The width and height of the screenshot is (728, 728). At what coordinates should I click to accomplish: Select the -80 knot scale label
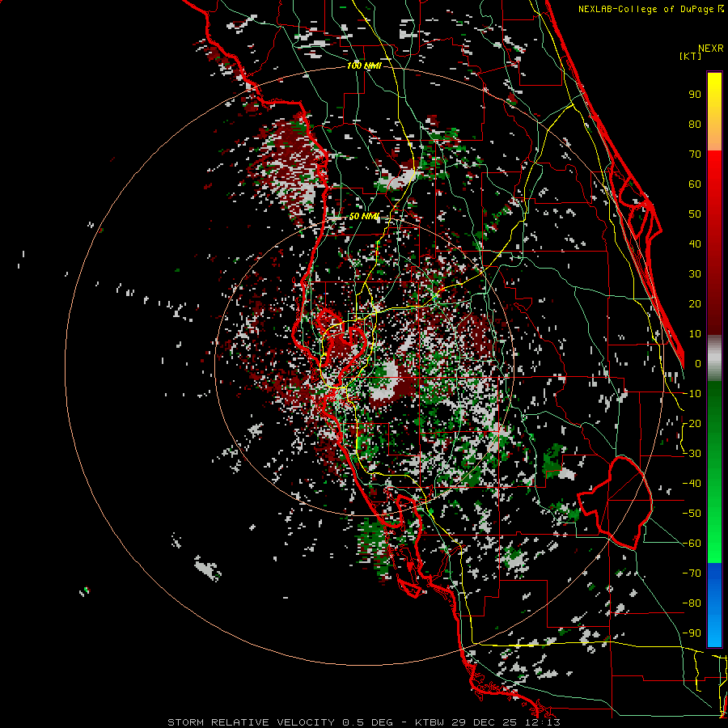(692, 603)
